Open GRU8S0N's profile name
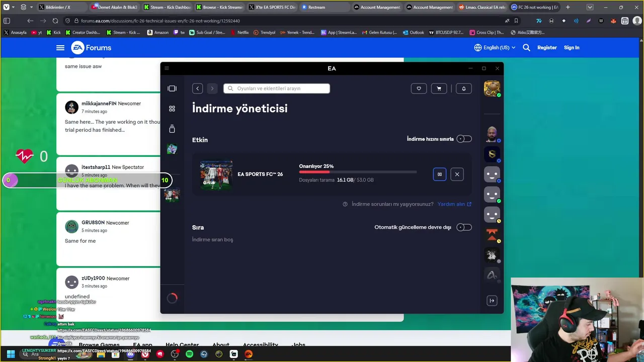 coord(93,223)
